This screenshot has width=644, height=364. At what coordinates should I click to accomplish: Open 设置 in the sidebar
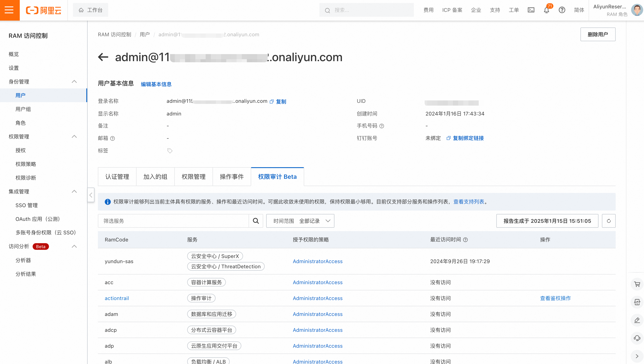[14, 68]
